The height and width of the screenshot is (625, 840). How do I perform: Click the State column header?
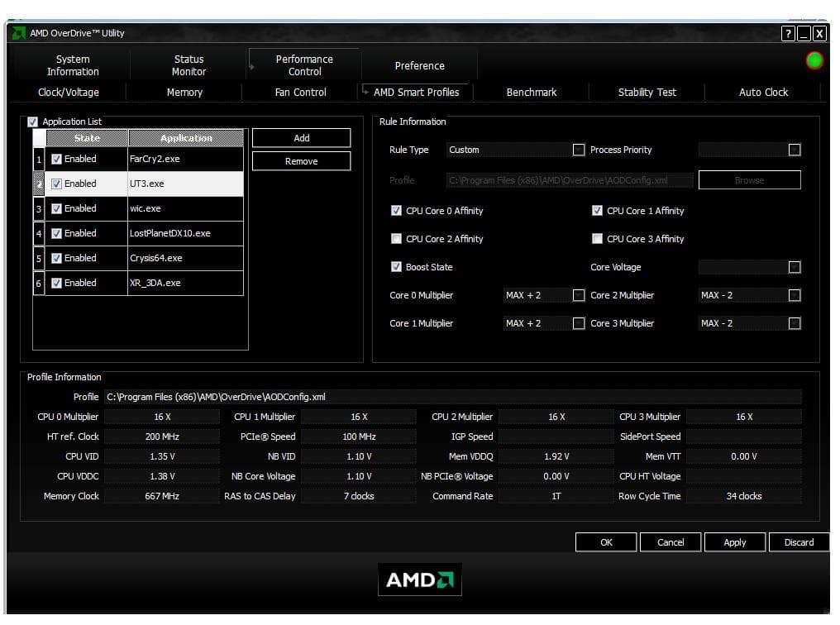87,138
